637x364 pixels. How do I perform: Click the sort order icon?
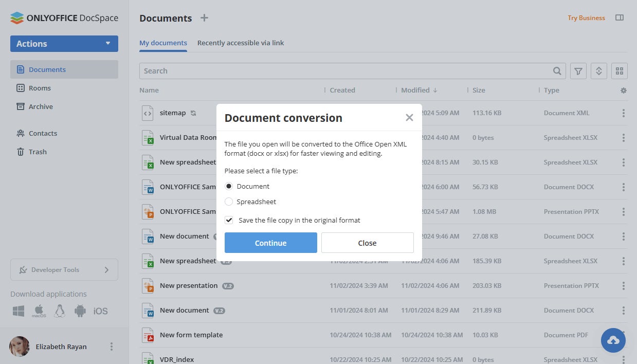coord(599,71)
